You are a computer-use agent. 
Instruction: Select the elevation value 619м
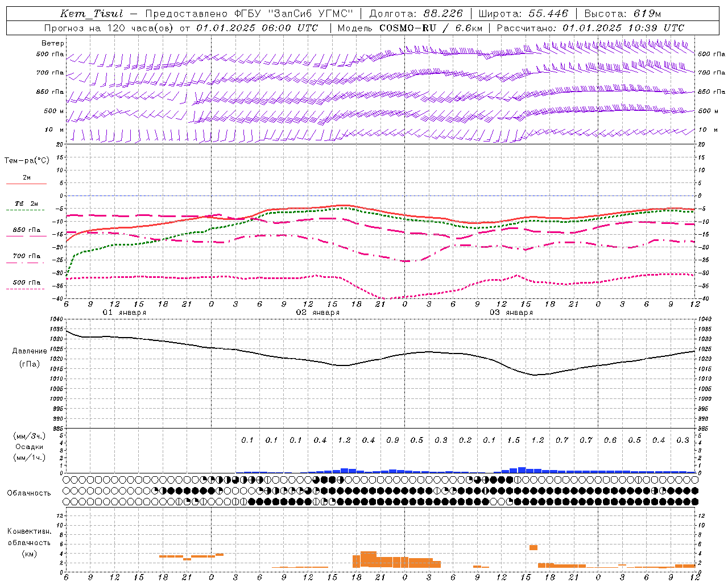point(647,14)
